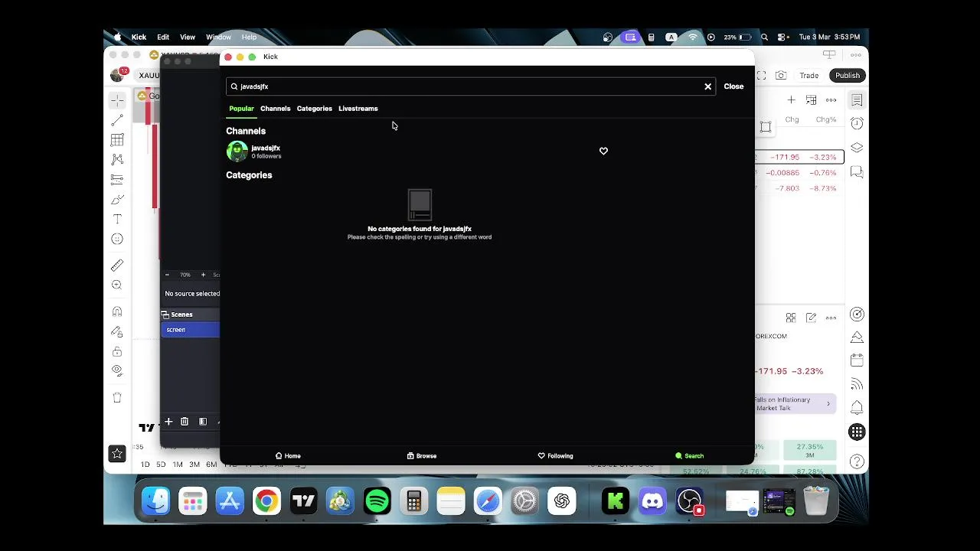Open Kick Following section

[x=555, y=456]
